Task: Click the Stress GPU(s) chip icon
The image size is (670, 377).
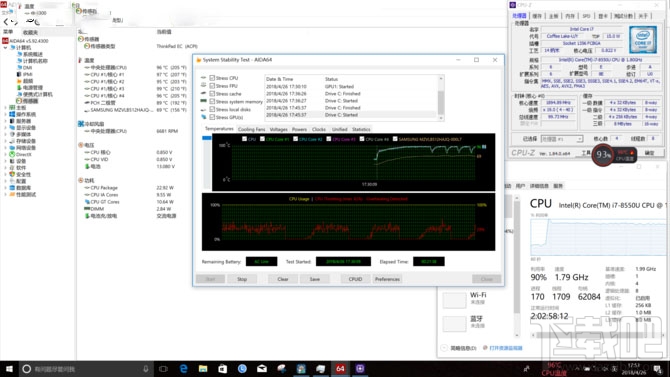Action: coord(203,117)
